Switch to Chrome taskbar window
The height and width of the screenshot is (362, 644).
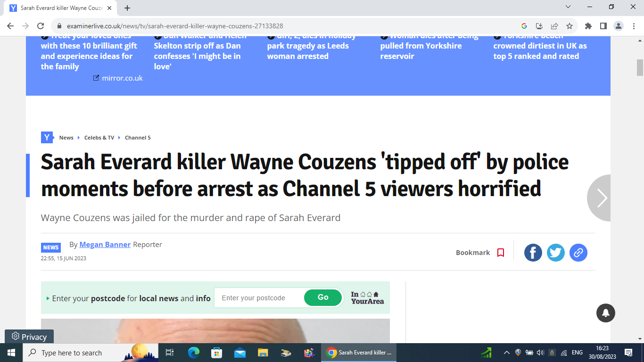point(359,353)
